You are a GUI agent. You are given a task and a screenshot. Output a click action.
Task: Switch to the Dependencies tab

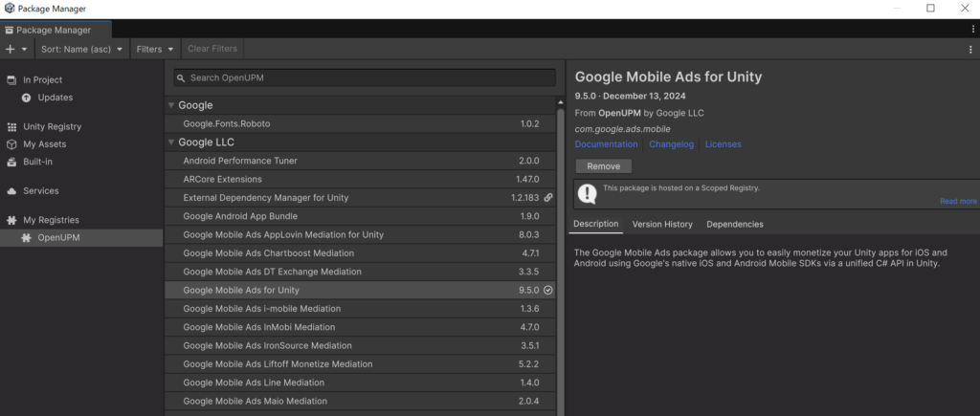(735, 224)
